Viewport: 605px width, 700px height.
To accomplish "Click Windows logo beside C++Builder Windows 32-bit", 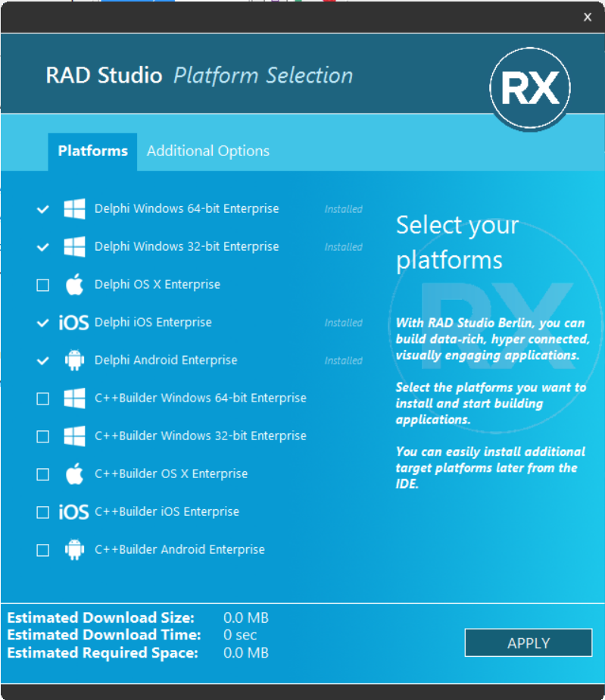I will tap(74, 436).
